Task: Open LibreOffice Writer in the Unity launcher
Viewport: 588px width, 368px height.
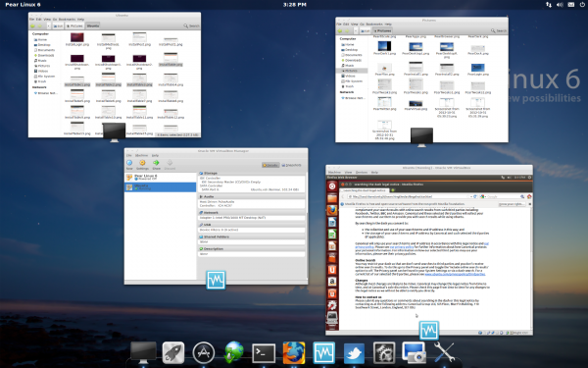Action: point(332,222)
